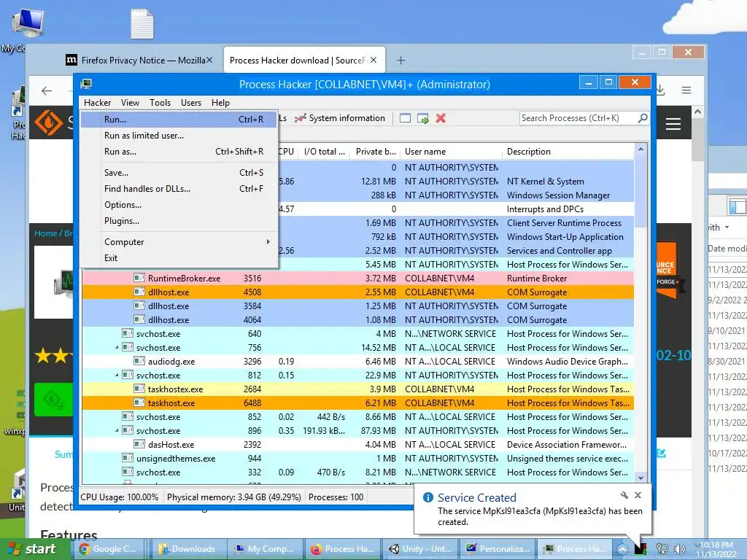Select the taskhostex.exe process
The image size is (747, 560).
tap(357, 389)
